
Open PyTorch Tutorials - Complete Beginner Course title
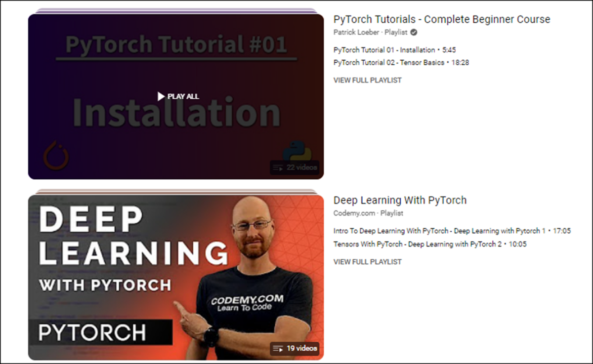(442, 19)
